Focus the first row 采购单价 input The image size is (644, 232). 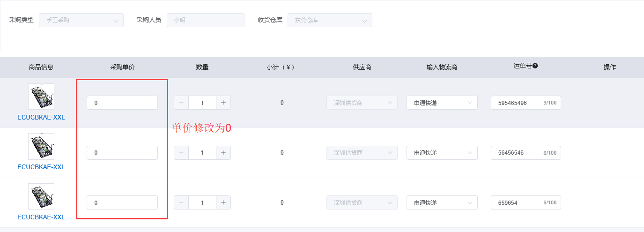click(122, 103)
